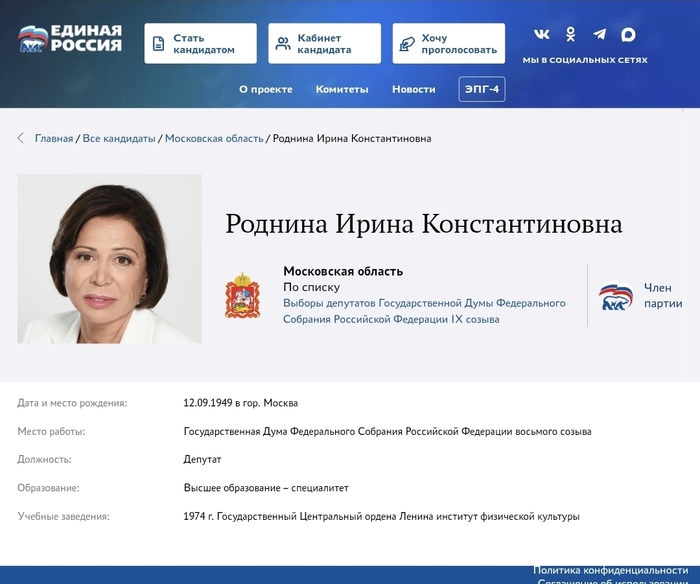Click the 1974 г. institute education entry
The height and width of the screenshot is (584, 700).
[381, 517]
